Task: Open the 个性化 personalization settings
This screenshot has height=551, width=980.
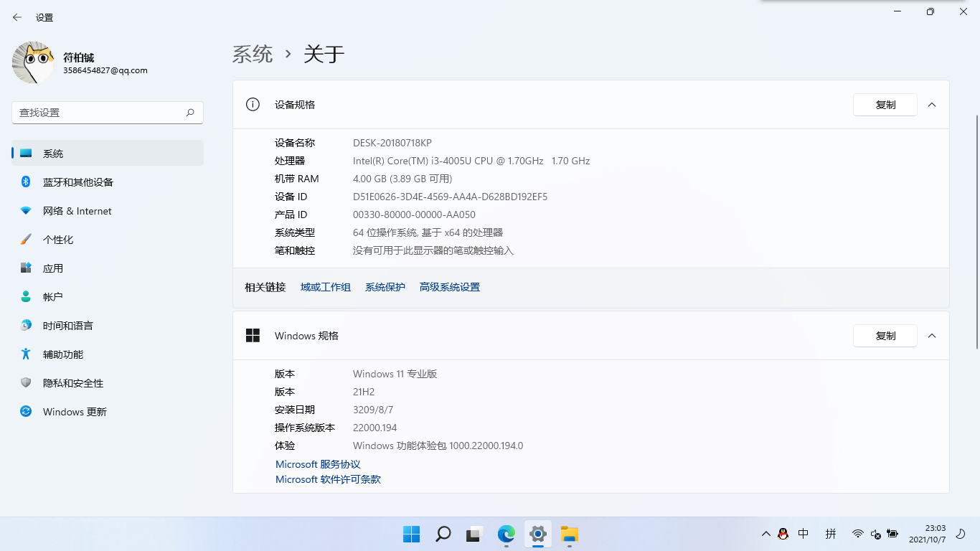Action: tap(57, 240)
